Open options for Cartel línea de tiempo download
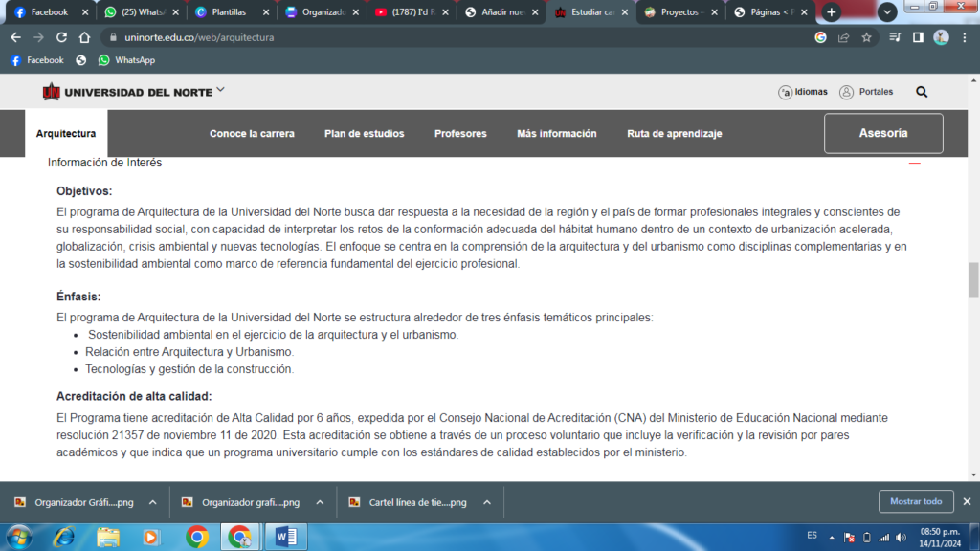The height and width of the screenshot is (551, 980). [x=486, y=502]
